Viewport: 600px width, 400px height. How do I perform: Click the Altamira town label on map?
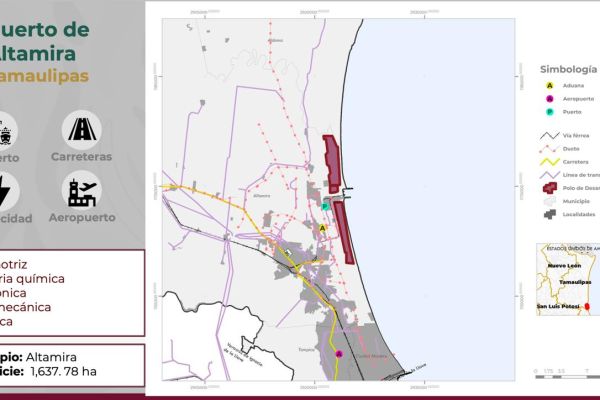pyautogui.click(x=262, y=196)
